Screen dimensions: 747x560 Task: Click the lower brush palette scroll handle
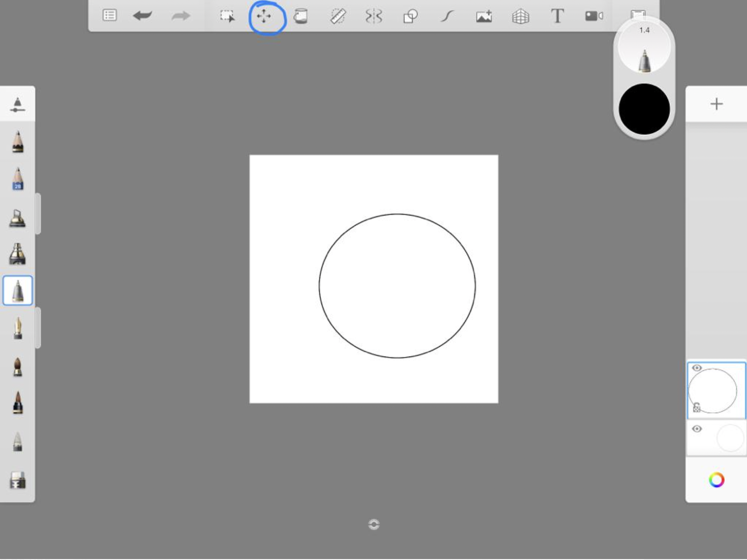pos(38,327)
